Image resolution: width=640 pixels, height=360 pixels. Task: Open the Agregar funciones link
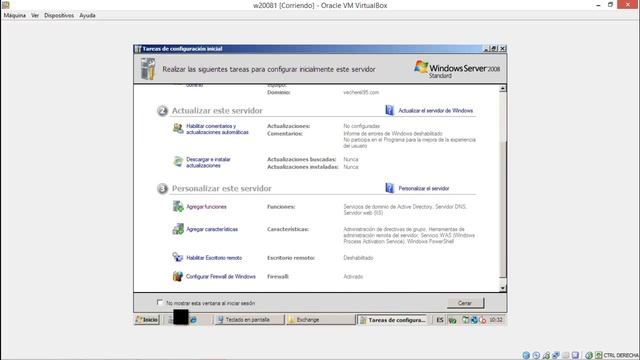click(206, 207)
